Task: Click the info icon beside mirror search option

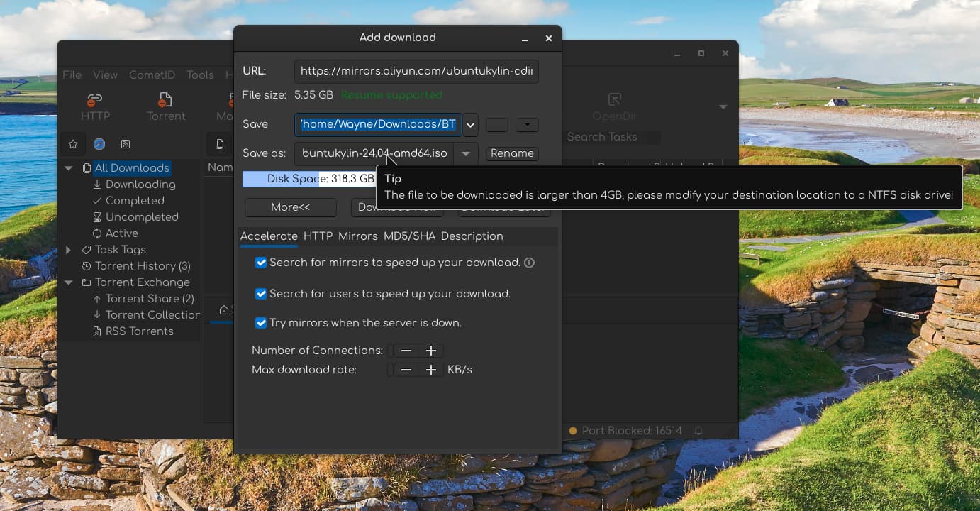Action: click(x=529, y=263)
